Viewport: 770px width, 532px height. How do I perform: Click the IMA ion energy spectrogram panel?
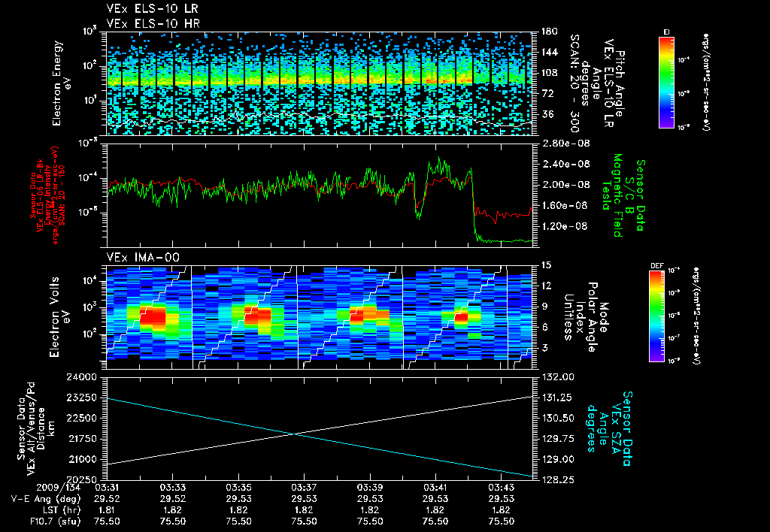point(320,317)
